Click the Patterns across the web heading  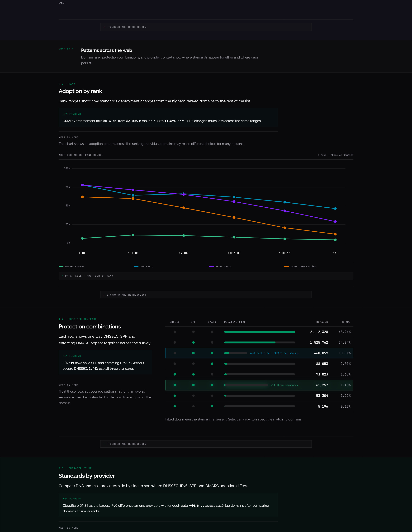107,50
